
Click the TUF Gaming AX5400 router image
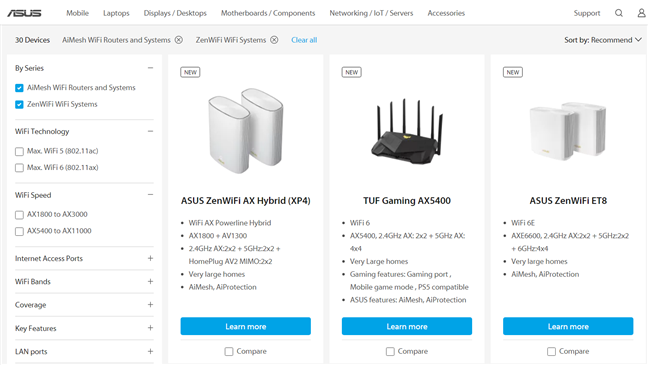[x=407, y=132]
